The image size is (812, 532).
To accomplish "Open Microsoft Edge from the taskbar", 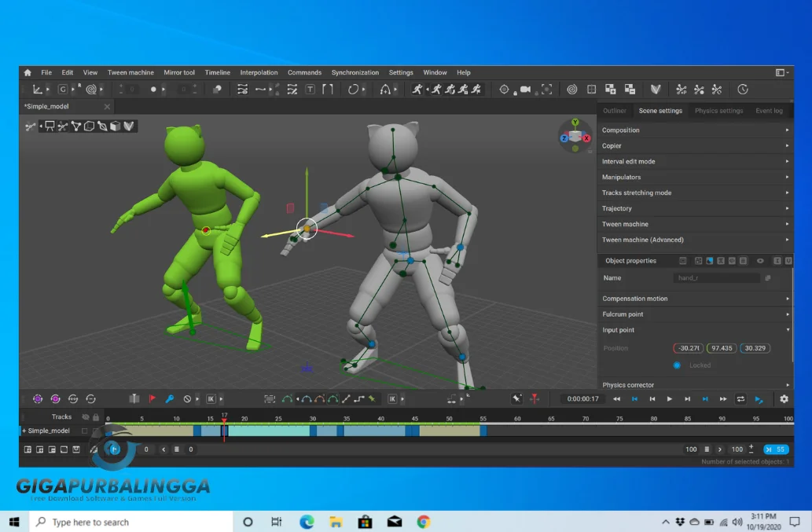I will (x=307, y=522).
